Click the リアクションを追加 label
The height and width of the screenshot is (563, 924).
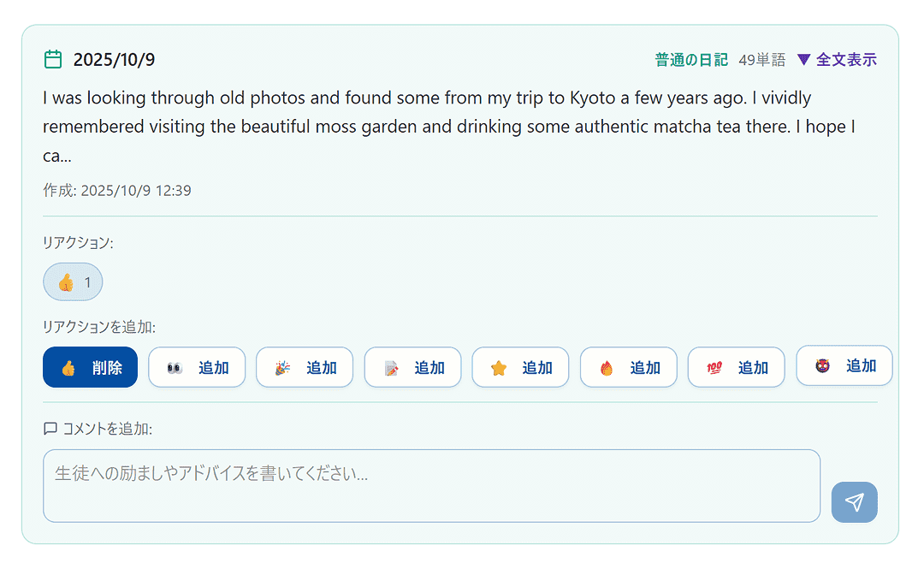(x=98, y=327)
